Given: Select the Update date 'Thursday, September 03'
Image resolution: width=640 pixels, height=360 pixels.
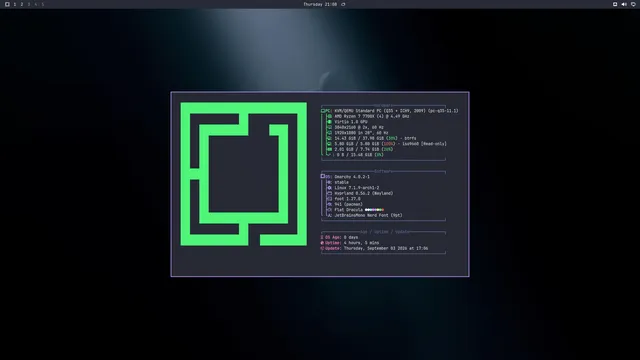Looking at the screenshot, I should 370,248.
